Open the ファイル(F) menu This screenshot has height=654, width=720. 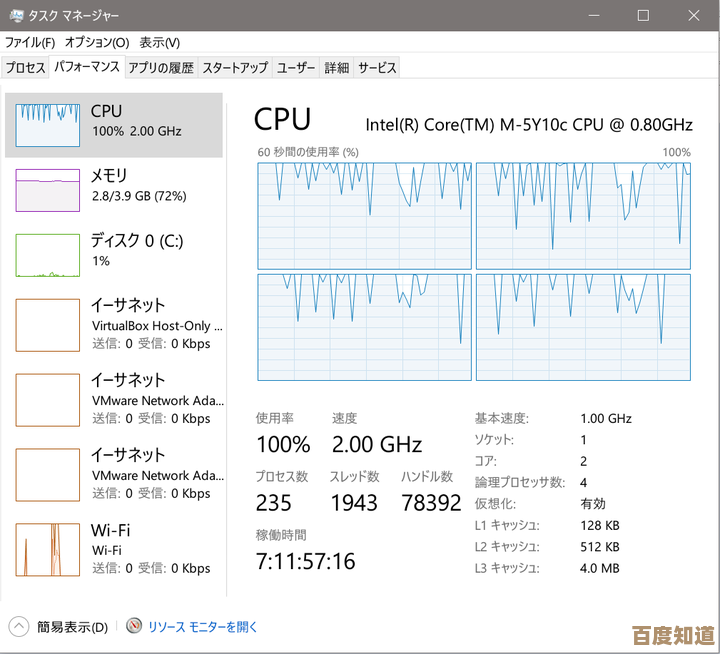(x=30, y=43)
